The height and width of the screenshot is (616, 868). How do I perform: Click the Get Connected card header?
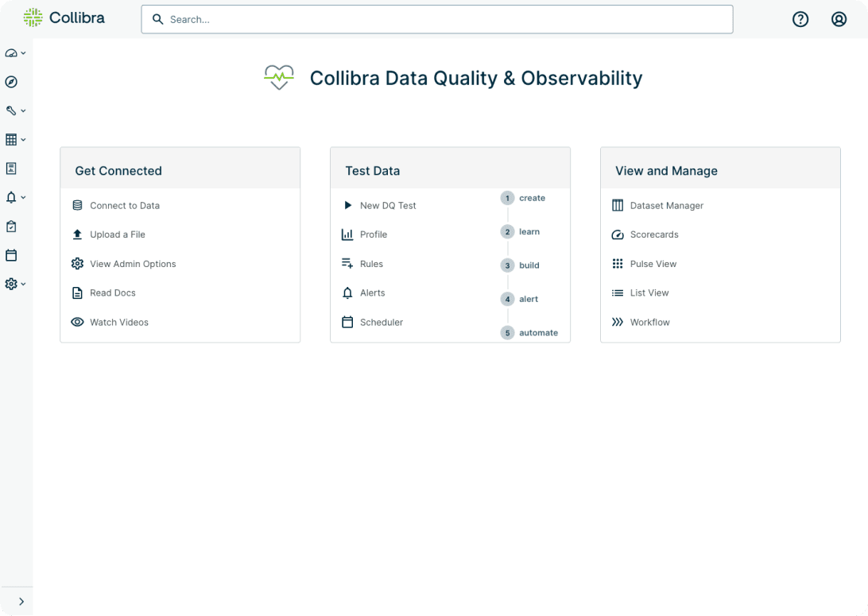pos(180,169)
